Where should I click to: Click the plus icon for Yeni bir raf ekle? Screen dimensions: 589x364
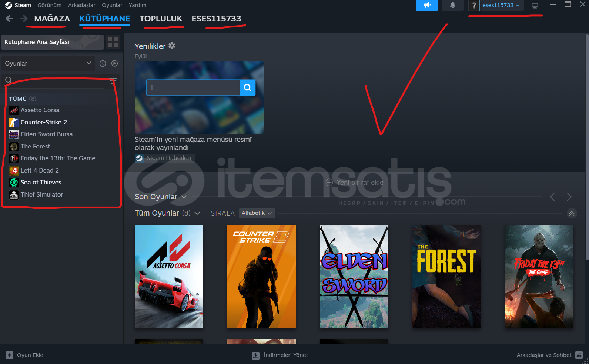tap(329, 182)
